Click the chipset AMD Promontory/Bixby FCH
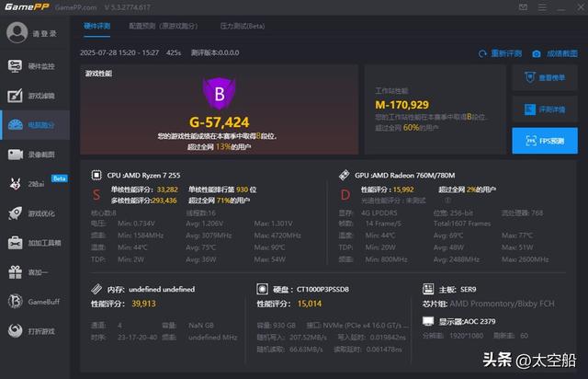The image size is (588, 379). (x=502, y=304)
